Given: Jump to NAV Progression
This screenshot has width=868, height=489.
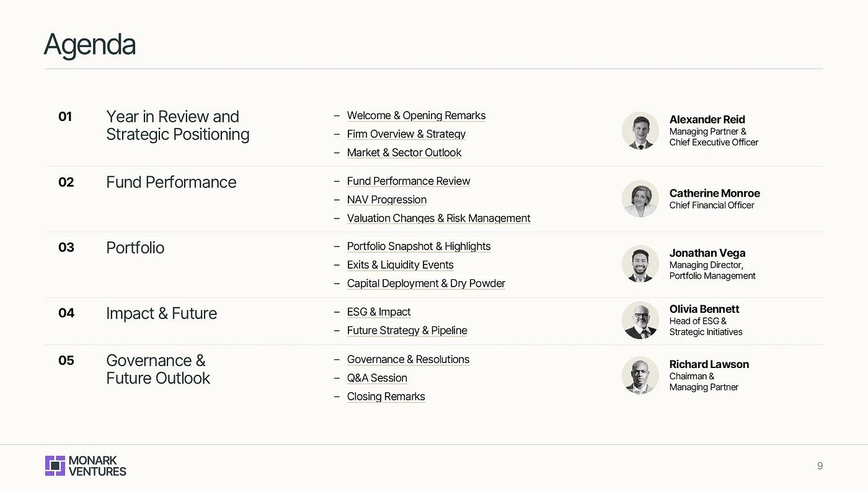Looking at the screenshot, I should pyautogui.click(x=387, y=200).
